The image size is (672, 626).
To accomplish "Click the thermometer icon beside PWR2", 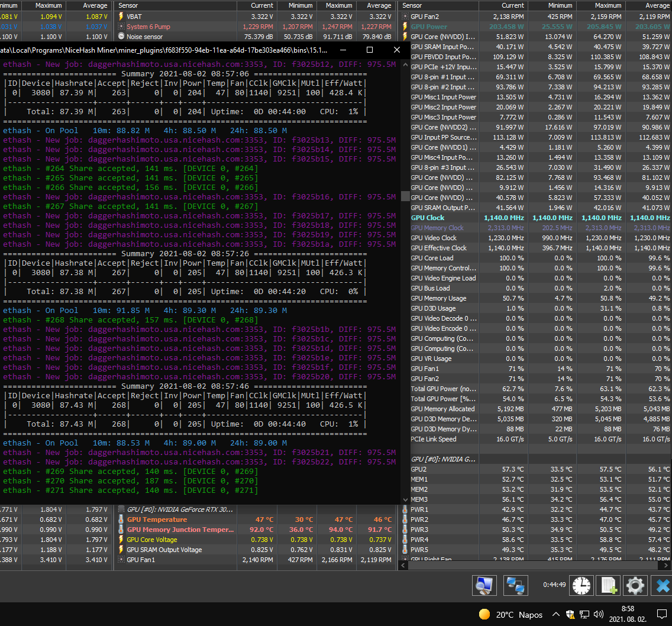I will pyautogui.click(x=405, y=519).
